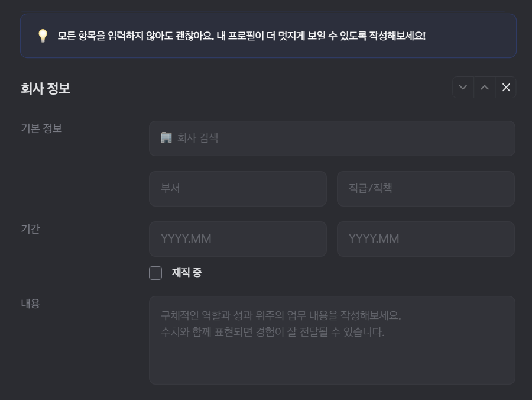532x400 pixels.
Task: Click the up chevron to move the section up
Action: tap(485, 87)
